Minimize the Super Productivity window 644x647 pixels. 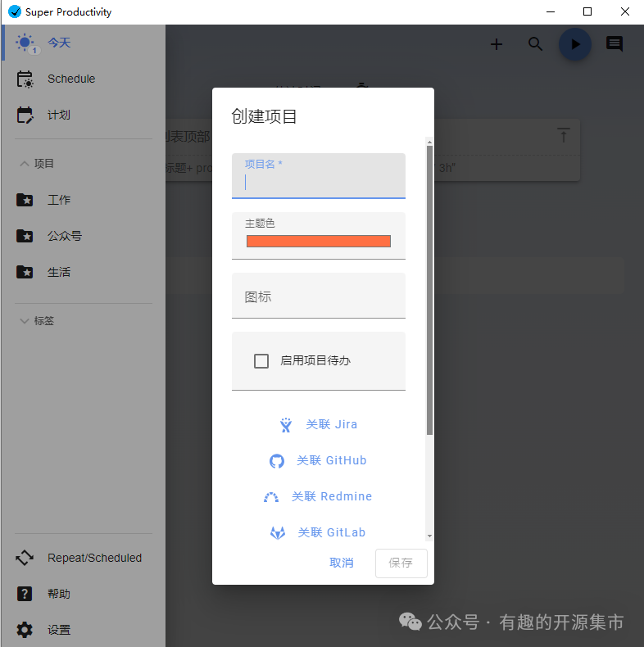tap(551, 11)
